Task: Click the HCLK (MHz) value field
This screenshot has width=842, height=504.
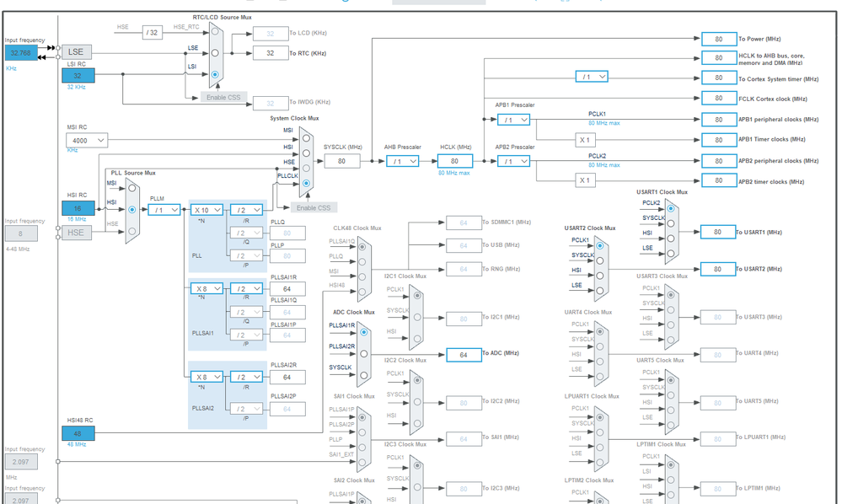Action: coord(455,161)
